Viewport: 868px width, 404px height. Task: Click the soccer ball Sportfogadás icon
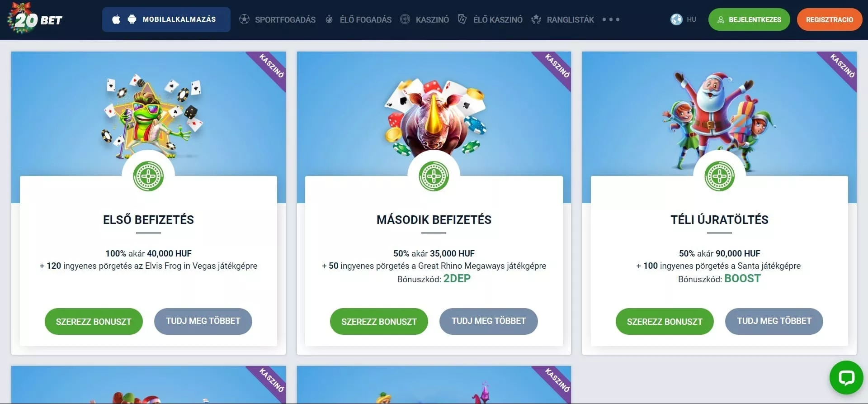[x=244, y=19]
